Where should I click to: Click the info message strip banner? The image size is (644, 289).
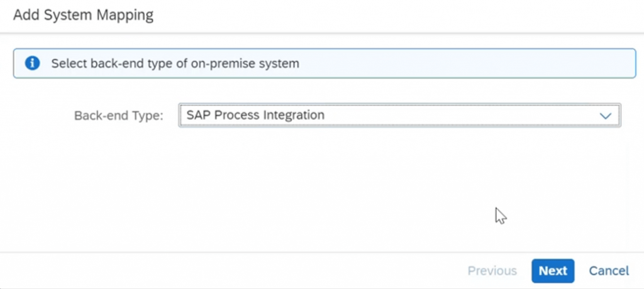click(325, 63)
